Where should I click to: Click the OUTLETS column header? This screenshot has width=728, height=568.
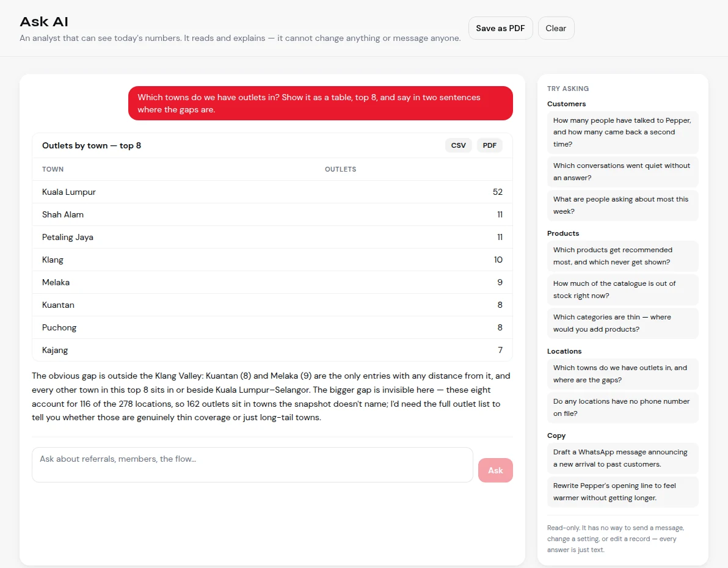coord(340,170)
